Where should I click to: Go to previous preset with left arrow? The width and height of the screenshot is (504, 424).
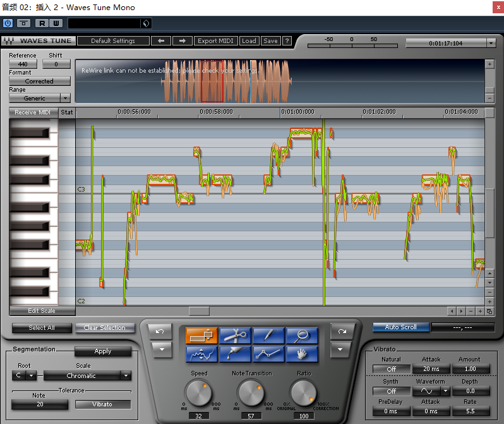point(161,41)
